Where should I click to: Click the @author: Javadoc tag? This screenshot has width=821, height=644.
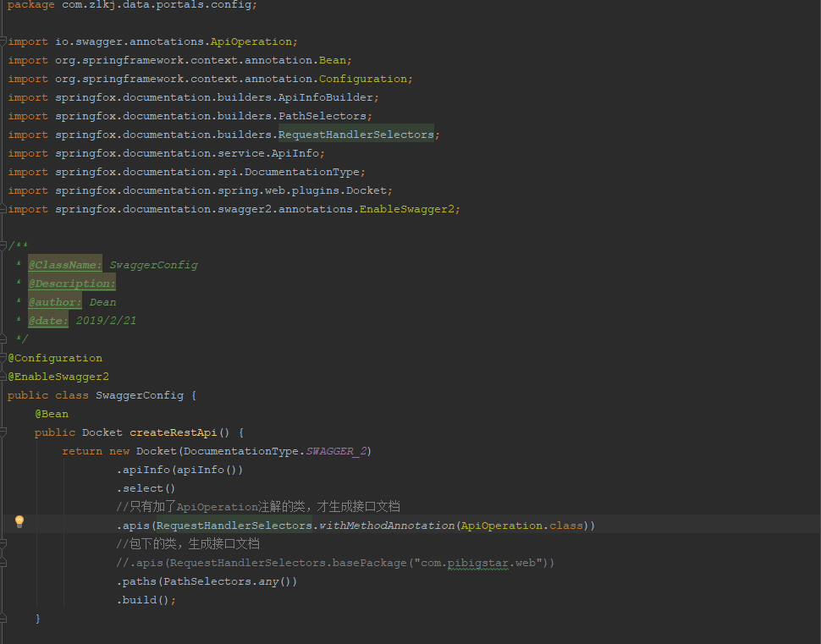click(55, 302)
